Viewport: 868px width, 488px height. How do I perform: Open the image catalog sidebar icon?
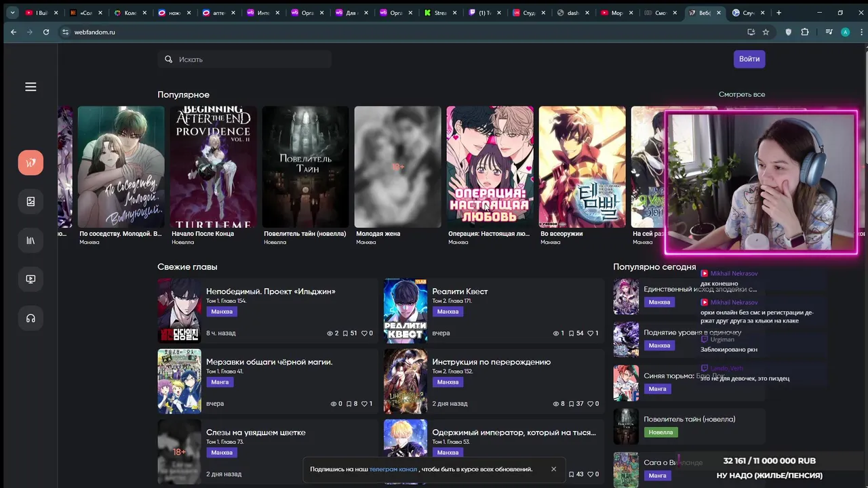click(31, 201)
